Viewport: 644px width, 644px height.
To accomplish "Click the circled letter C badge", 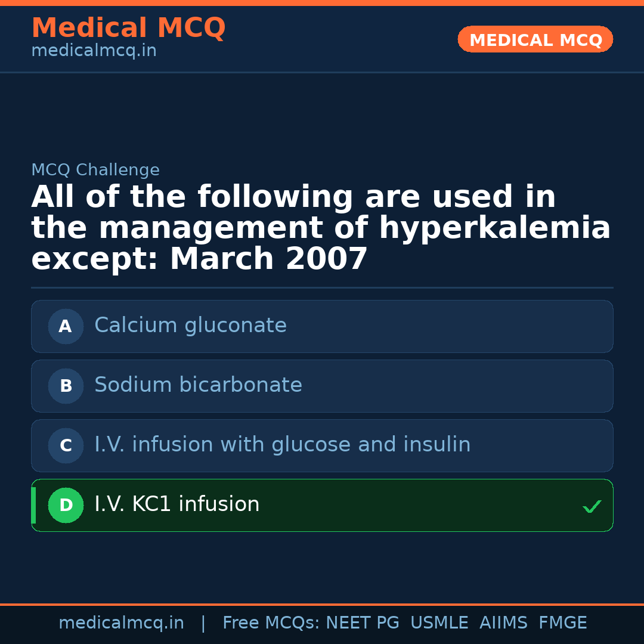I will (66, 445).
